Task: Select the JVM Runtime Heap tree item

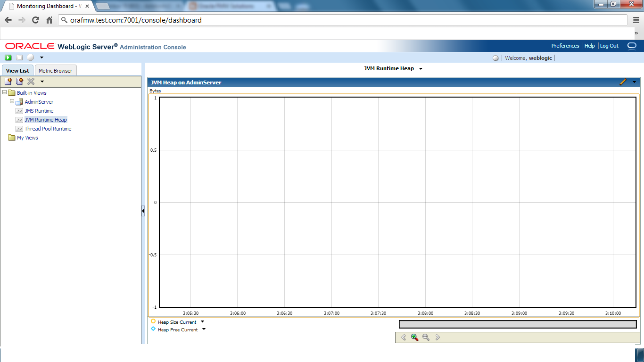Action: click(47, 119)
